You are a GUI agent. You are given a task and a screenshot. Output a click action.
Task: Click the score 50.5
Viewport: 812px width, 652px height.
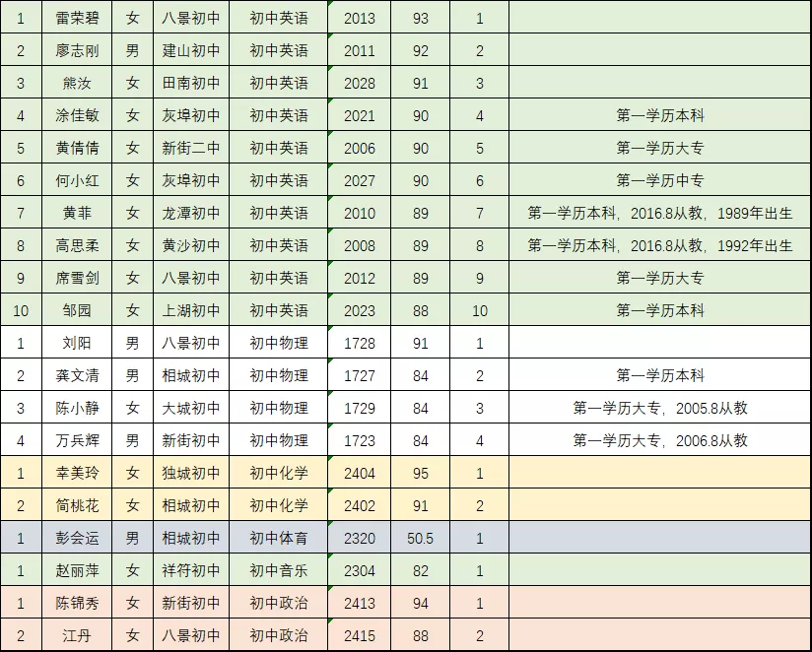pos(420,539)
